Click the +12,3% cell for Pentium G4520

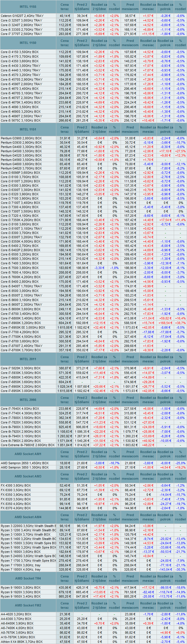[180, 155]
